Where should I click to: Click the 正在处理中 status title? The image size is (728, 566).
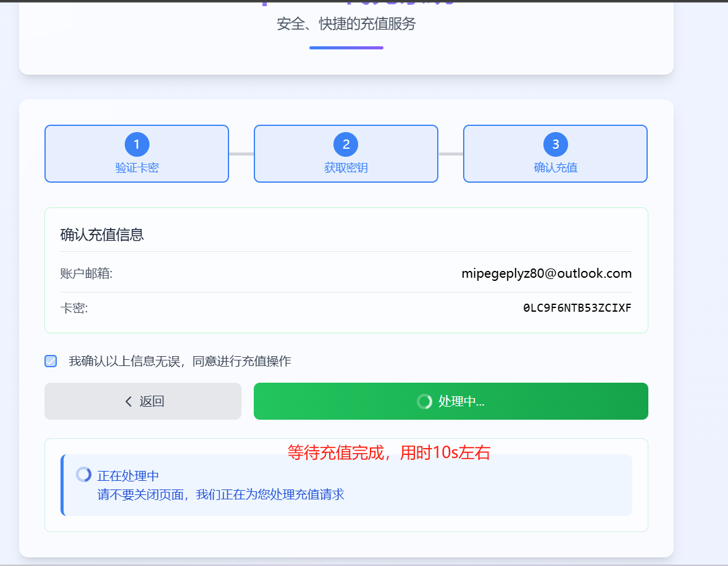[x=128, y=476]
